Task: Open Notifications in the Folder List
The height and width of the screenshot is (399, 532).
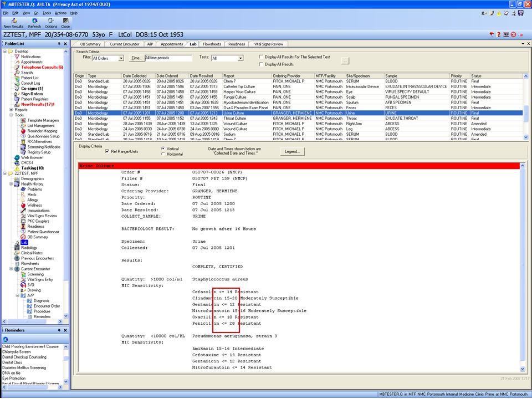Action: coord(30,57)
